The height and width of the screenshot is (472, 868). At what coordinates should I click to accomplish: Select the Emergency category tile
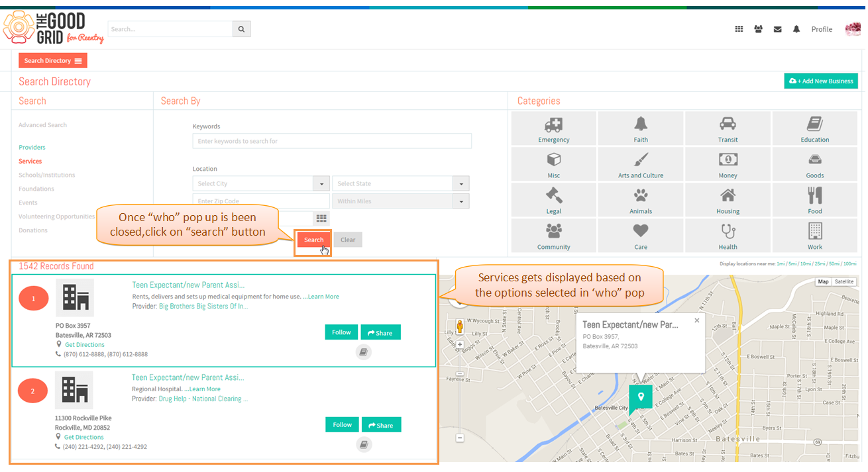point(554,128)
